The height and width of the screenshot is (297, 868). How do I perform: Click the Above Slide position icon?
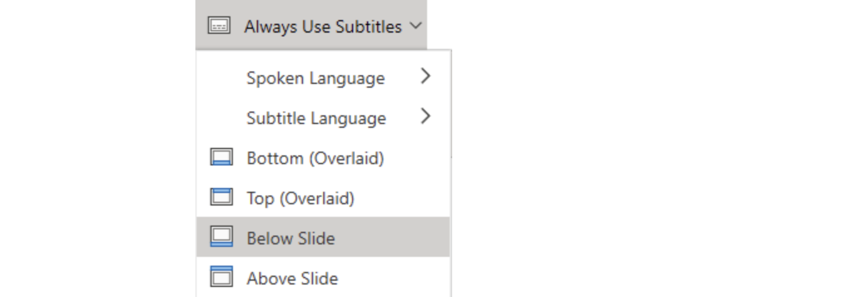[x=221, y=277]
